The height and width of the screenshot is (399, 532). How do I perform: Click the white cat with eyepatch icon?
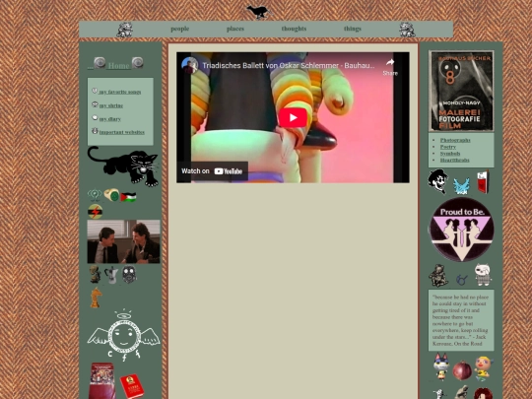click(483, 274)
